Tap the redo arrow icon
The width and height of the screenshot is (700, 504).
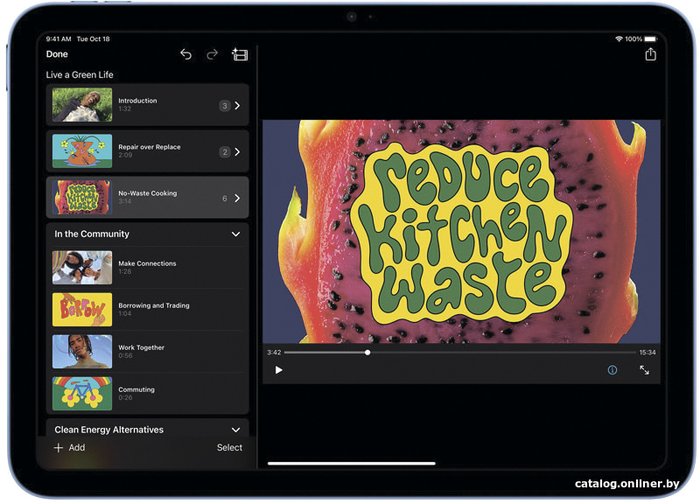(212, 54)
